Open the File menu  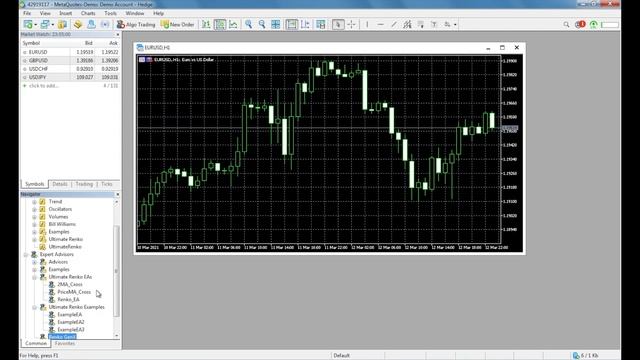pyautogui.click(x=27, y=13)
